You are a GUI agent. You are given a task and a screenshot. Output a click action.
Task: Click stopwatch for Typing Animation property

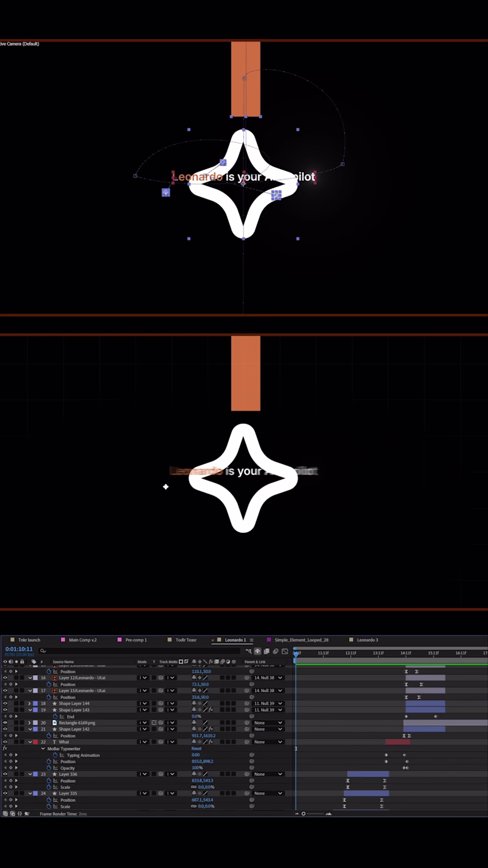click(x=55, y=755)
